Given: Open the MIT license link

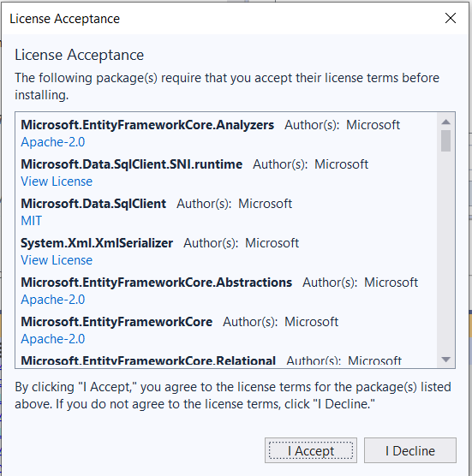Looking at the screenshot, I should point(32,221).
